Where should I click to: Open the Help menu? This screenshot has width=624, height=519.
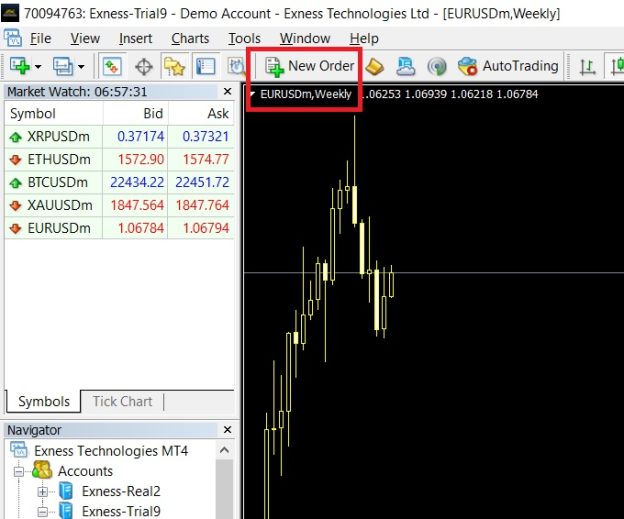(364, 39)
